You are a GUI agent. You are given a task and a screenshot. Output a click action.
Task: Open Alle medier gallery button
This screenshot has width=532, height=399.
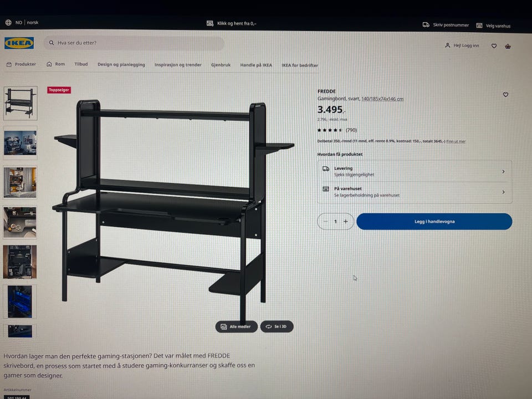237,326
